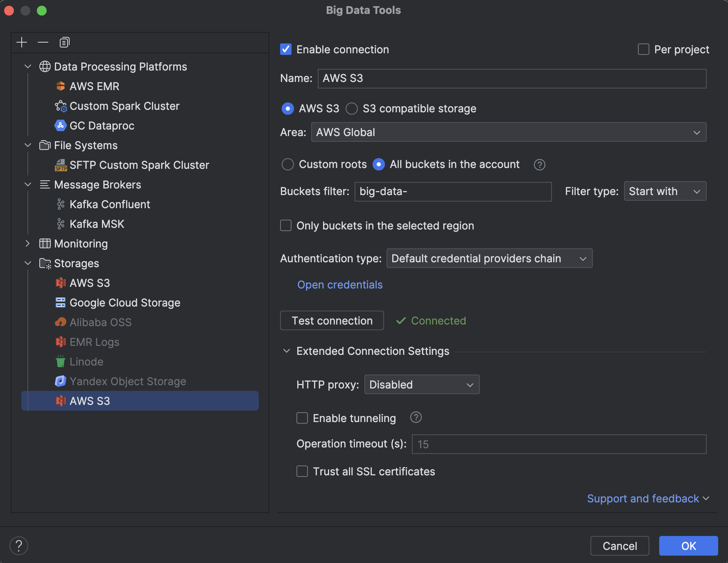Open credentials via the blue link
This screenshot has height=563, width=728.
[x=340, y=284]
